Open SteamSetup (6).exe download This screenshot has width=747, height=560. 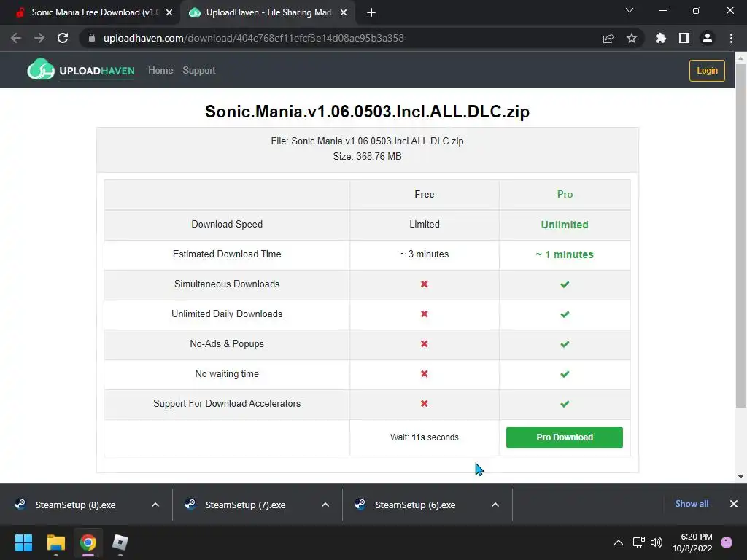pos(415,505)
